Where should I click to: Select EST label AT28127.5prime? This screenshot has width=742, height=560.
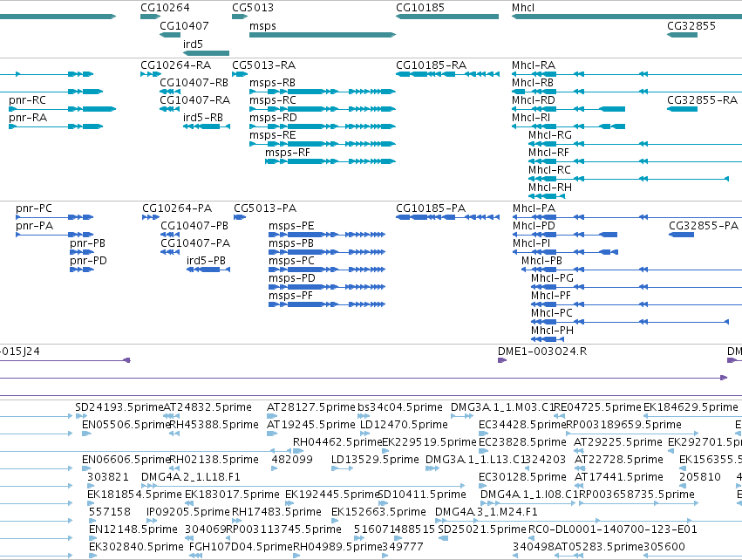311,407
